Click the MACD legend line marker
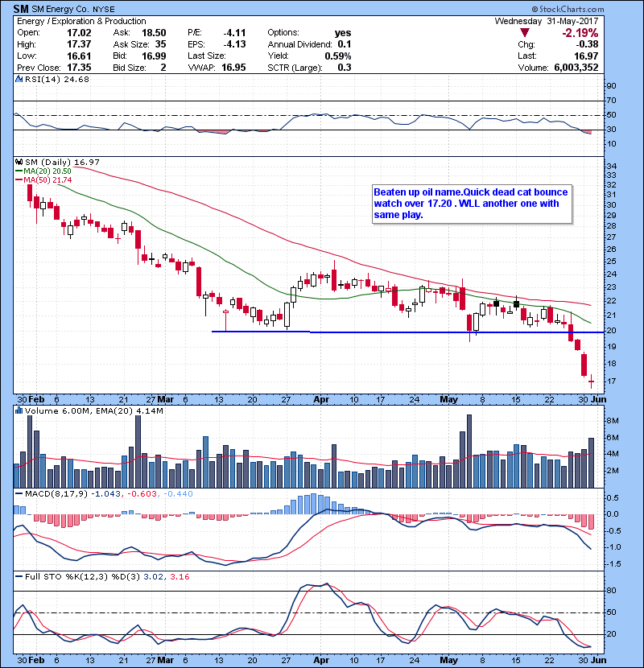Viewport: 644px width, 668px height. [x=19, y=494]
